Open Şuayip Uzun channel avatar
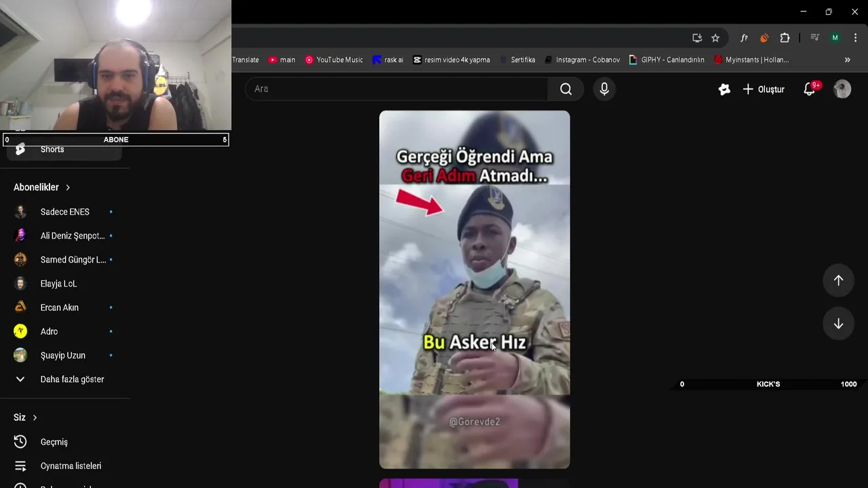Image resolution: width=868 pixels, height=488 pixels. click(20, 355)
